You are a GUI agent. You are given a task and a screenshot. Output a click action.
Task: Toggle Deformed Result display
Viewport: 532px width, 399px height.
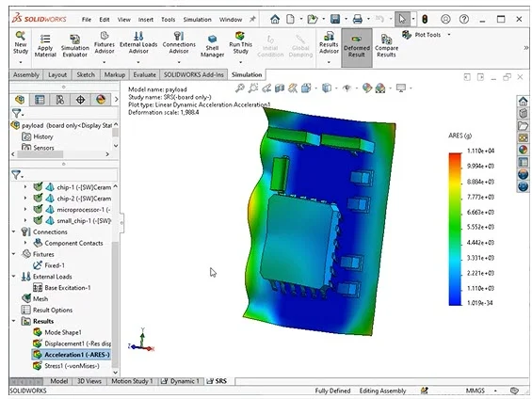tap(357, 47)
